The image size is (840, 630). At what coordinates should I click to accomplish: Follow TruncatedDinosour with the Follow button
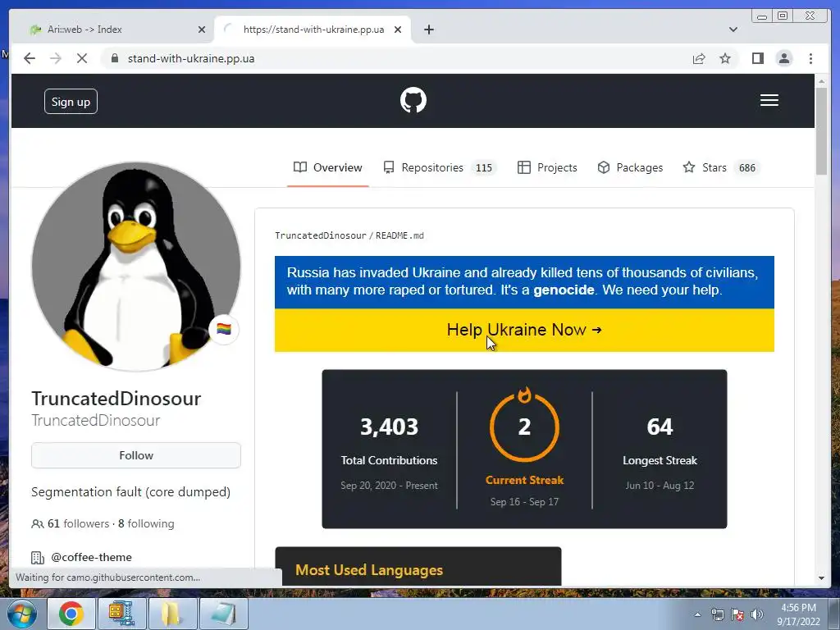click(136, 455)
